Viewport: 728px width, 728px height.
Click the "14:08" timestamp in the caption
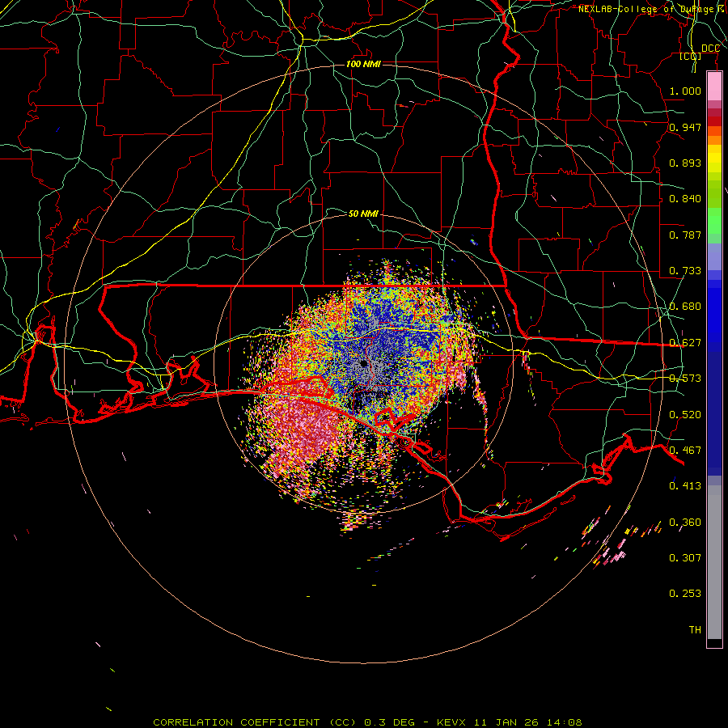[x=564, y=722]
